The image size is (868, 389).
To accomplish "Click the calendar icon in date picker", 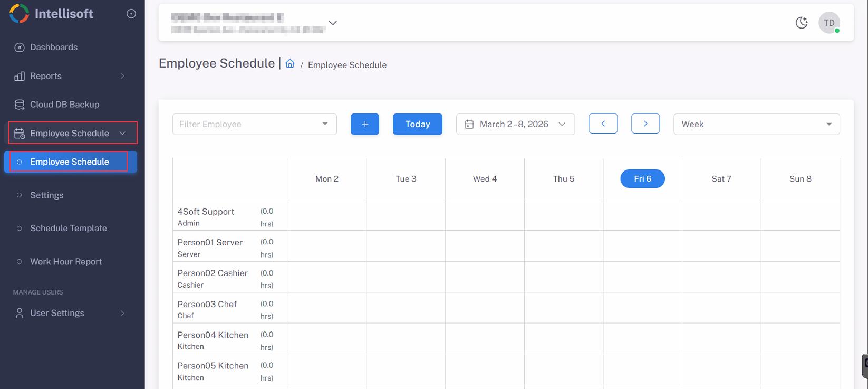I will tap(469, 125).
